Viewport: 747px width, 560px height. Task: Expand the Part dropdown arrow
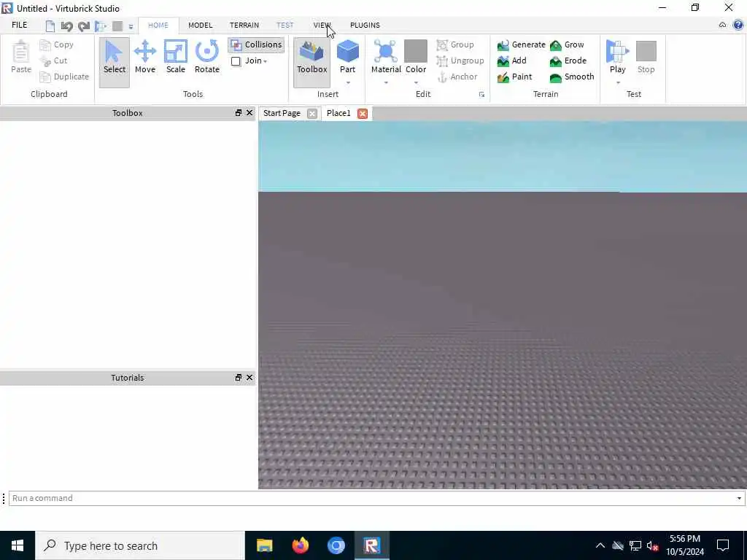(x=348, y=83)
